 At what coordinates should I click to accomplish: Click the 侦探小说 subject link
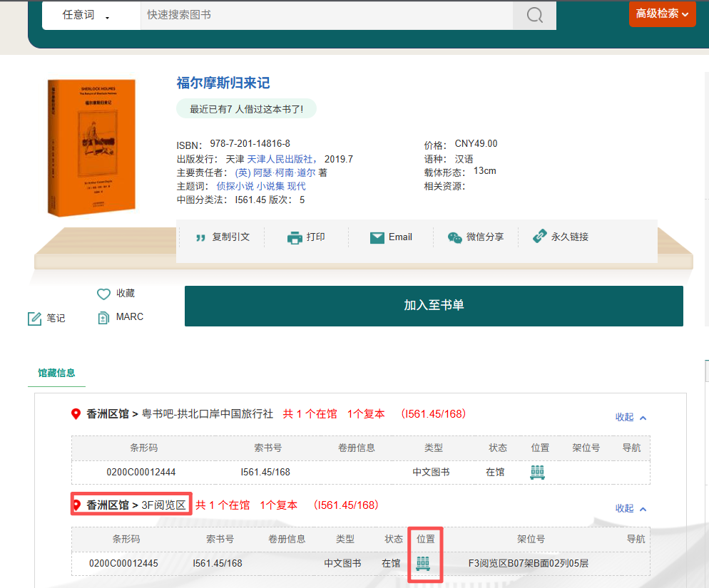click(235, 186)
